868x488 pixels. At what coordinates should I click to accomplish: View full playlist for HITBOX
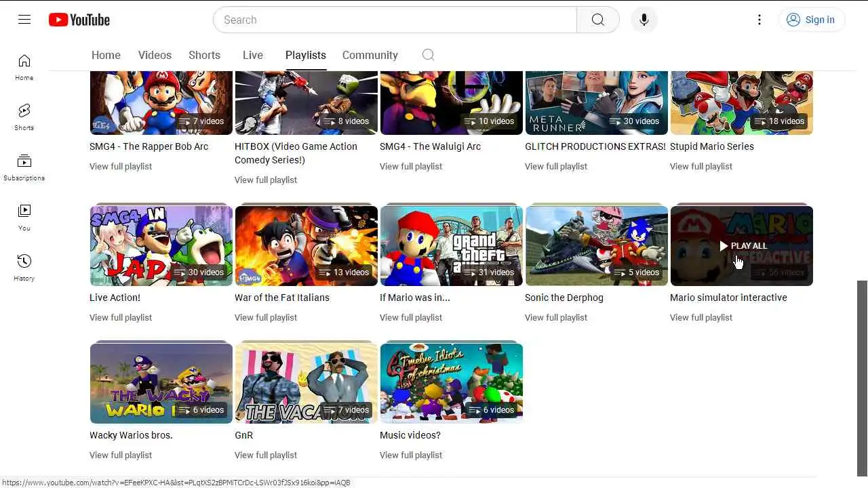point(266,180)
